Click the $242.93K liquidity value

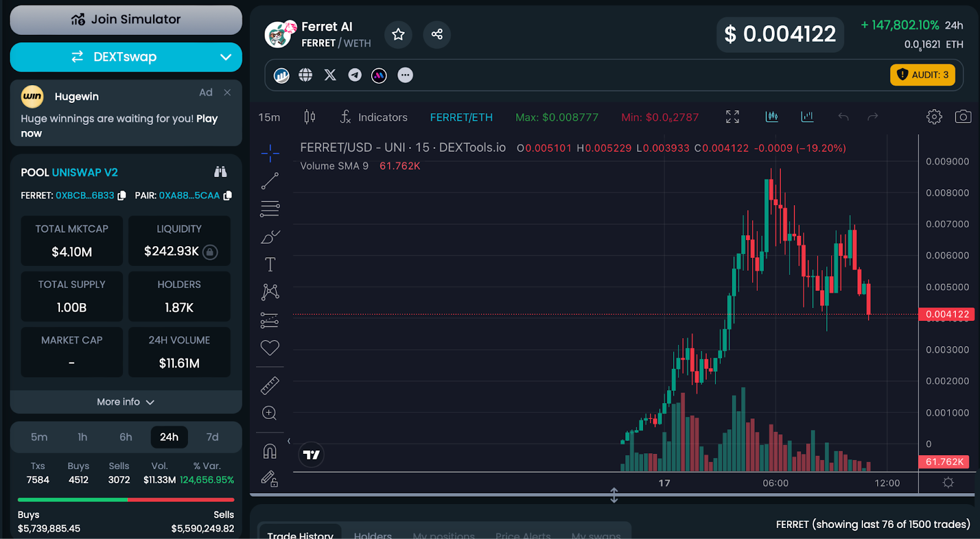[x=171, y=251]
